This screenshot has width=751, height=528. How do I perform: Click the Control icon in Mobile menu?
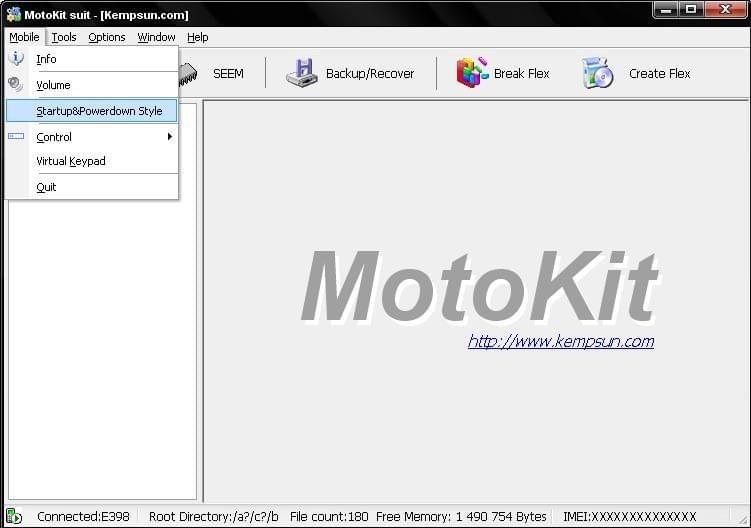(16, 137)
